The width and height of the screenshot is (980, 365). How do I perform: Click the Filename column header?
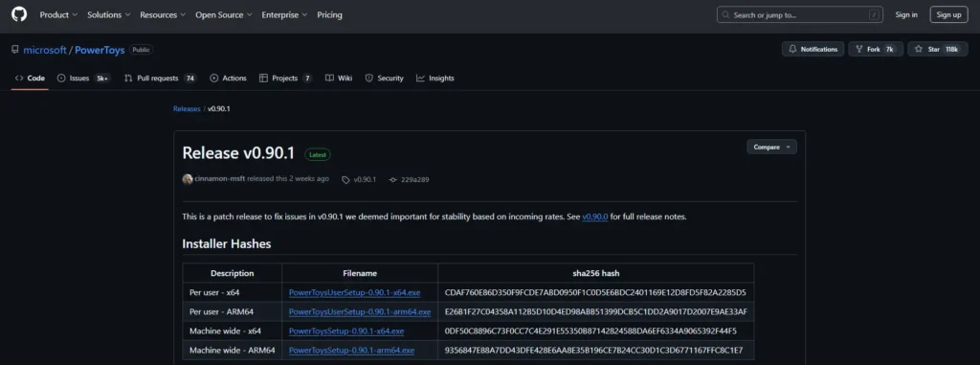coord(360,273)
